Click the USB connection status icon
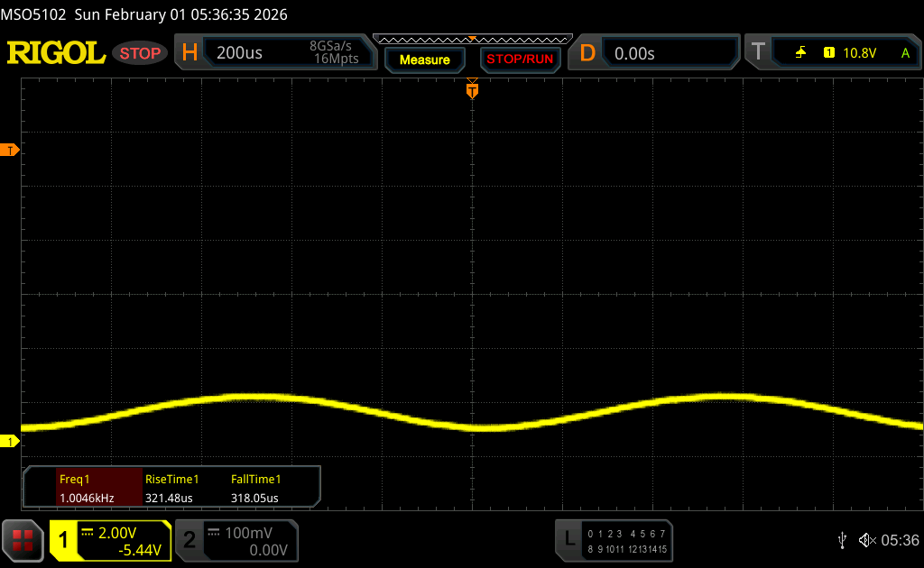The image size is (924, 568). click(x=842, y=540)
